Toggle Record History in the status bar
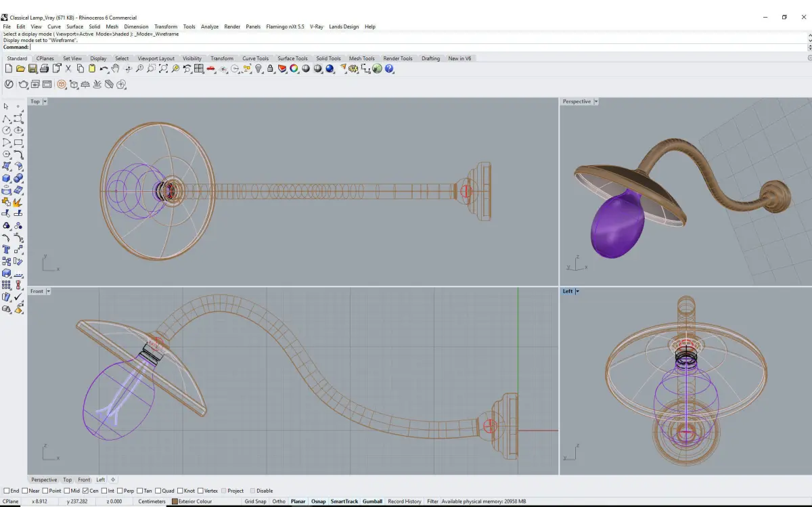 tap(405, 502)
